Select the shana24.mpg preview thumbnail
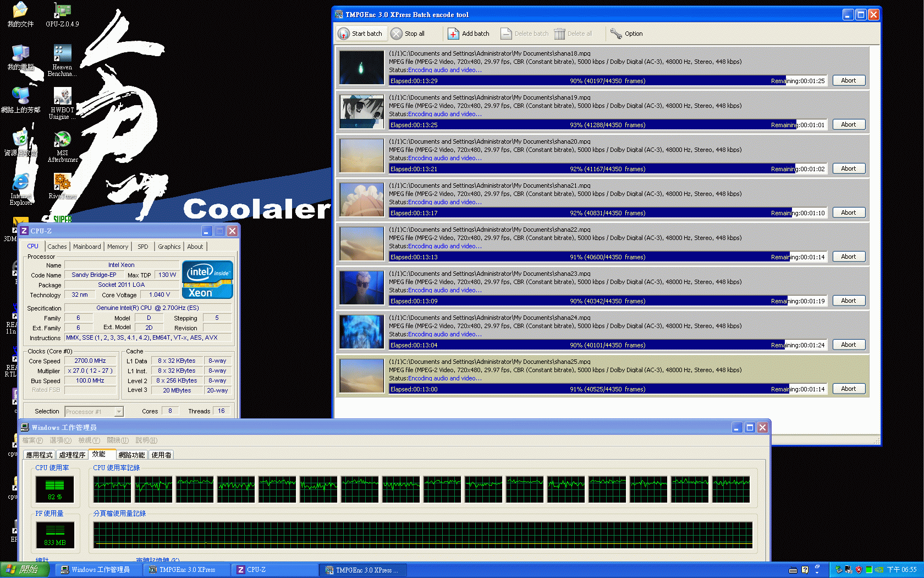The width and height of the screenshot is (924, 578). pos(361,332)
